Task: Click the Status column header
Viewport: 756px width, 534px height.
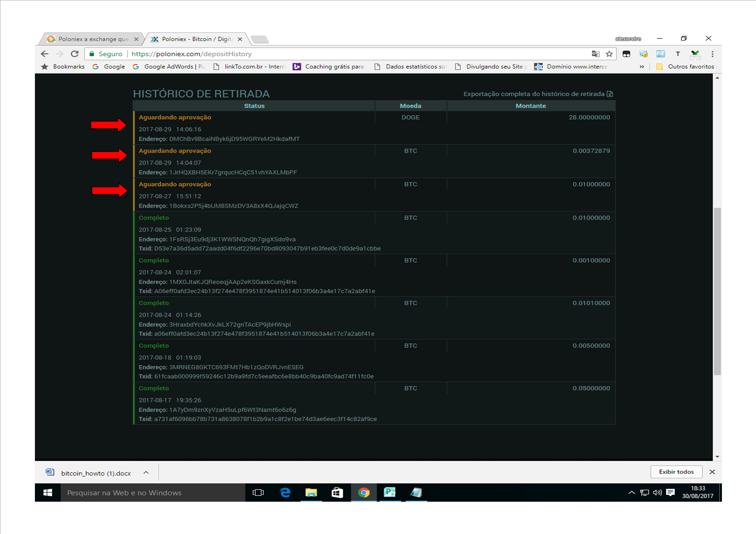Action: click(x=254, y=106)
